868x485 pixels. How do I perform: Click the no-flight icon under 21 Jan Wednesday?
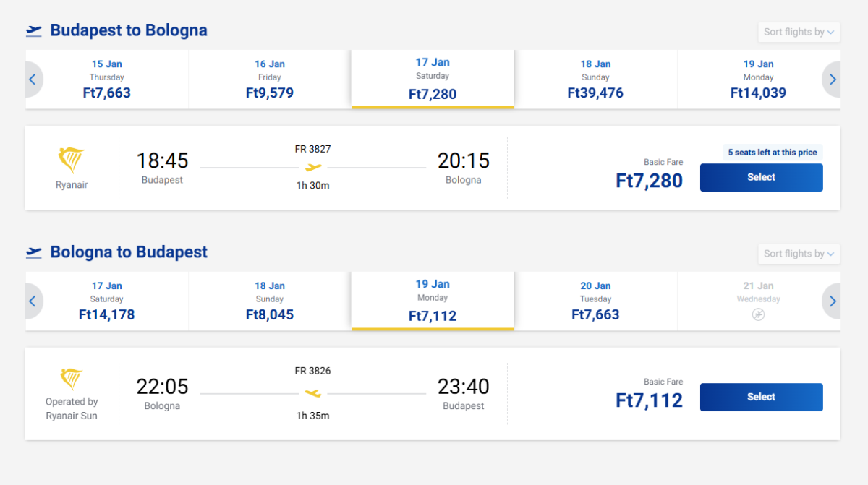click(758, 314)
